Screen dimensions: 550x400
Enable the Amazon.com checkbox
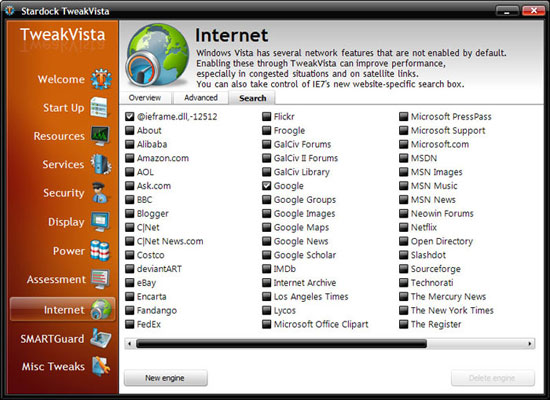129,158
